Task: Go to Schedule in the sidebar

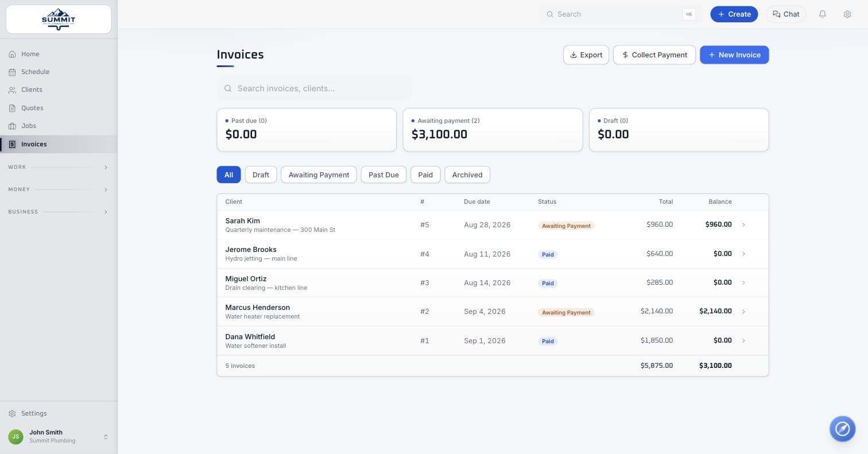Action: click(59, 72)
